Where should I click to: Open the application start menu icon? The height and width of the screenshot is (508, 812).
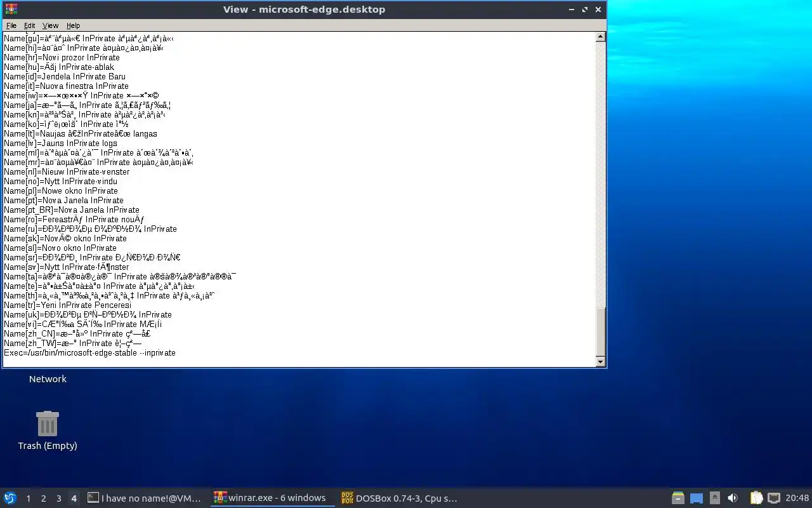click(10, 498)
